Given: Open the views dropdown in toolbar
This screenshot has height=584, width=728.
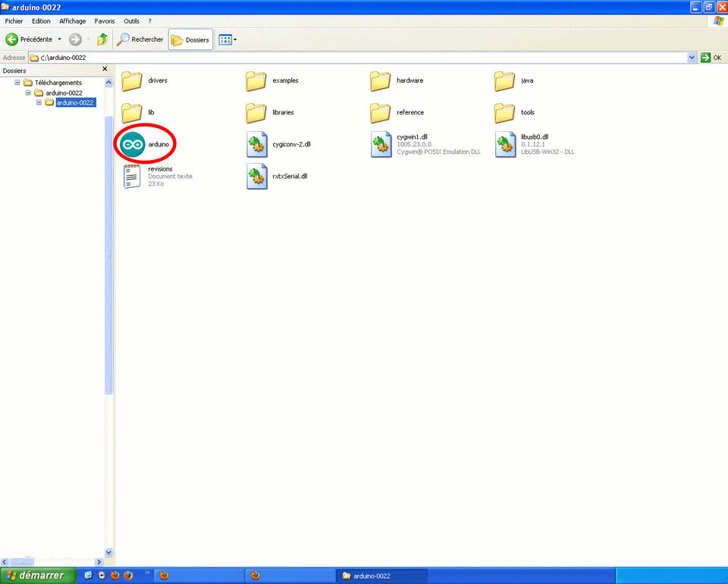Looking at the screenshot, I should pyautogui.click(x=227, y=39).
